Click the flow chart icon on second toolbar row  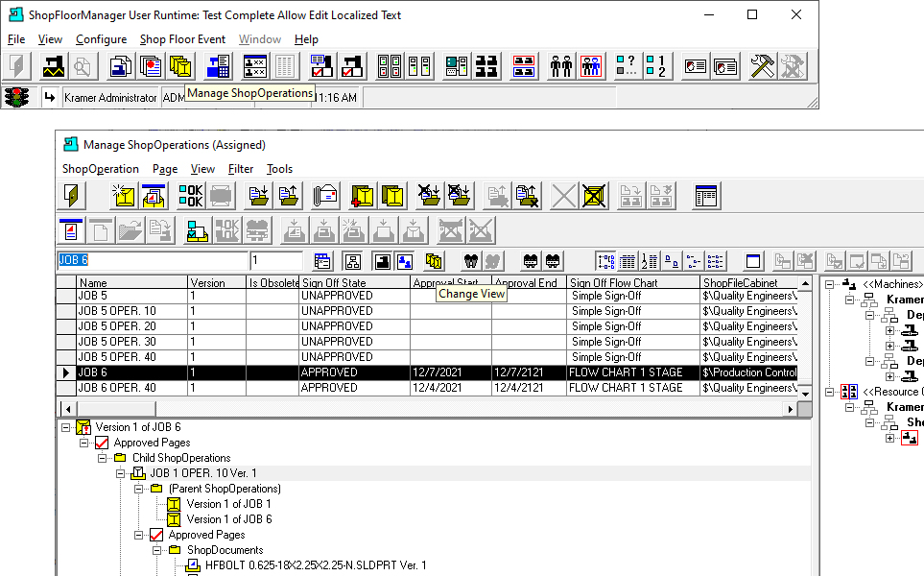197,230
